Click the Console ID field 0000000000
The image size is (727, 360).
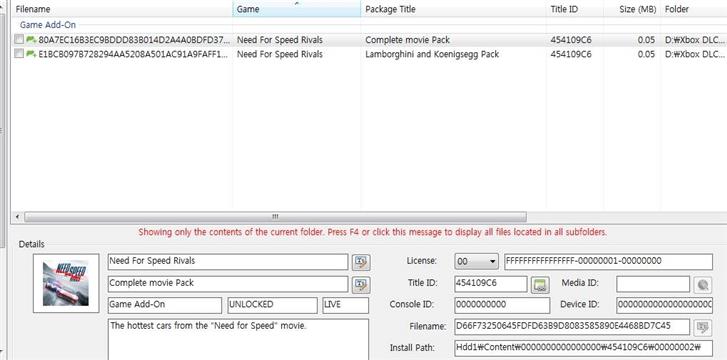point(502,305)
